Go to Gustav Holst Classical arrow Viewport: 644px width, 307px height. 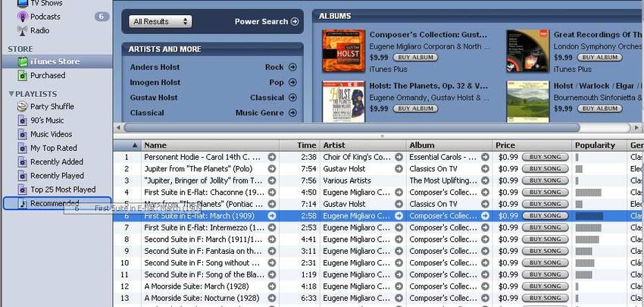click(x=292, y=98)
